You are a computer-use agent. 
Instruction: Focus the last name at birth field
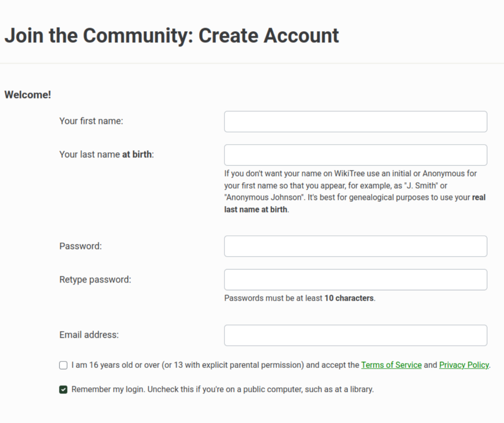coord(356,155)
